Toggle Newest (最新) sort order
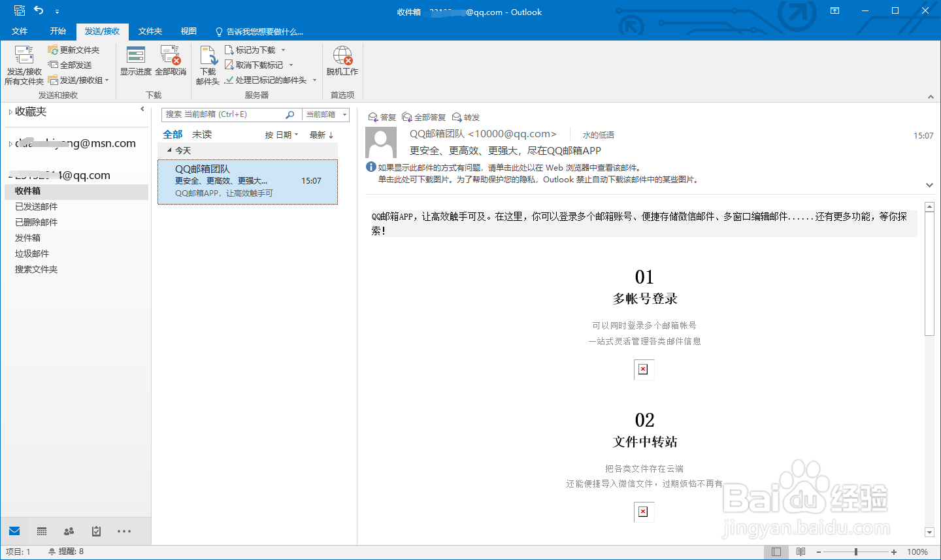 point(322,135)
